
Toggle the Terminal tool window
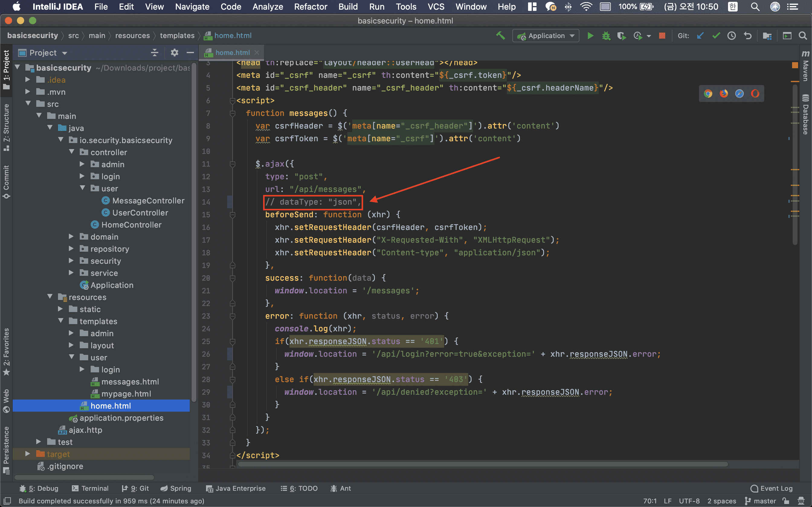tap(90, 488)
